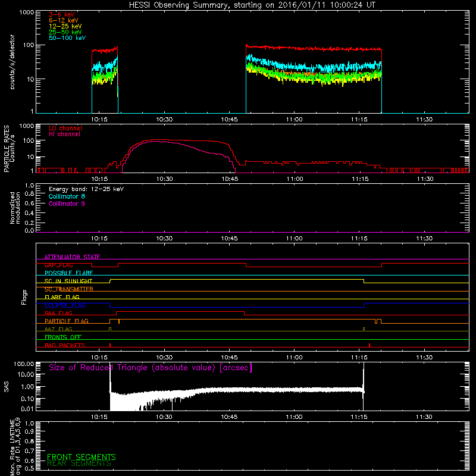
Task: Click the Mon. Rate LIVETIME axis label
Action: point(15,447)
